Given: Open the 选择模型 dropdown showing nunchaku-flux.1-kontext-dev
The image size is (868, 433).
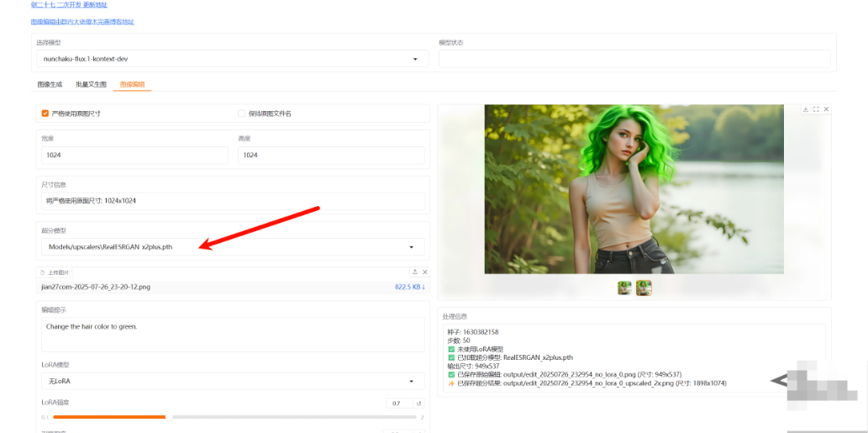Looking at the screenshot, I should 233,59.
